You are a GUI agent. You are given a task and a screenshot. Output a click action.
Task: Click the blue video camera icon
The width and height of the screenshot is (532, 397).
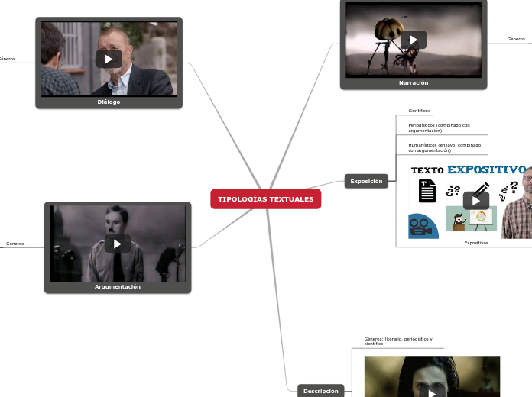(422, 227)
